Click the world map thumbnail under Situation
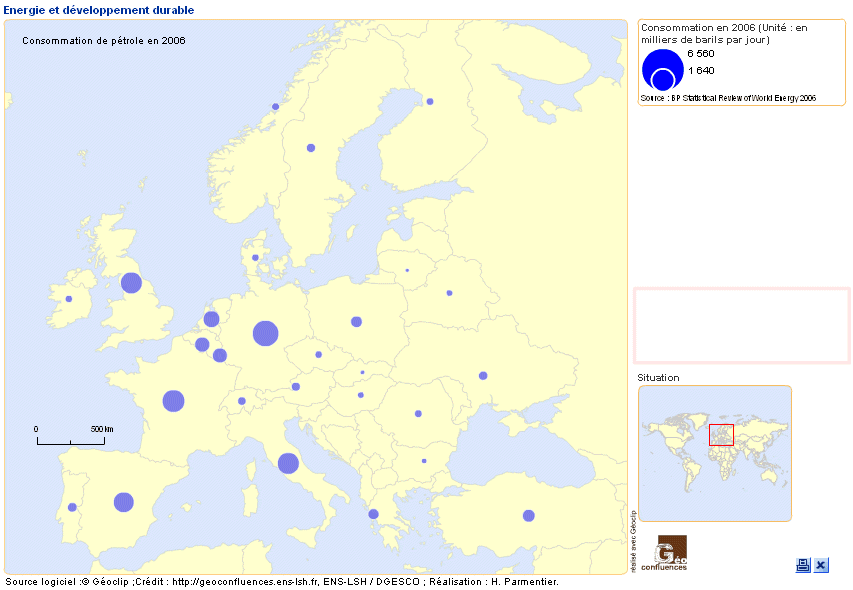Image resolution: width=853 pixels, height=590 pixels. point(714,453)
